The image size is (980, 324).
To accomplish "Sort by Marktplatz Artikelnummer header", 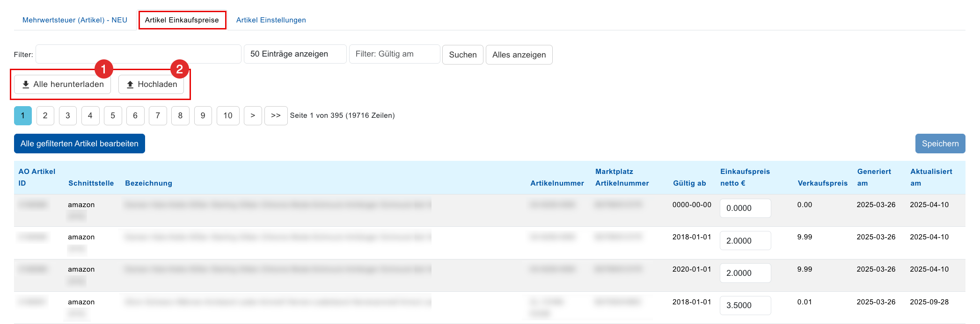I will 622,177.
